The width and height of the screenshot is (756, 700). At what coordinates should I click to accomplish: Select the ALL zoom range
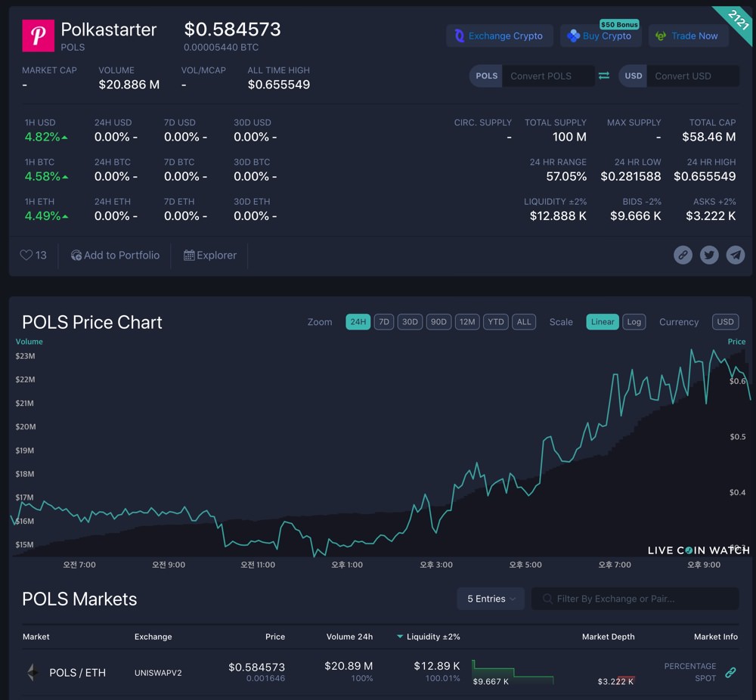(x=524, y=321)
